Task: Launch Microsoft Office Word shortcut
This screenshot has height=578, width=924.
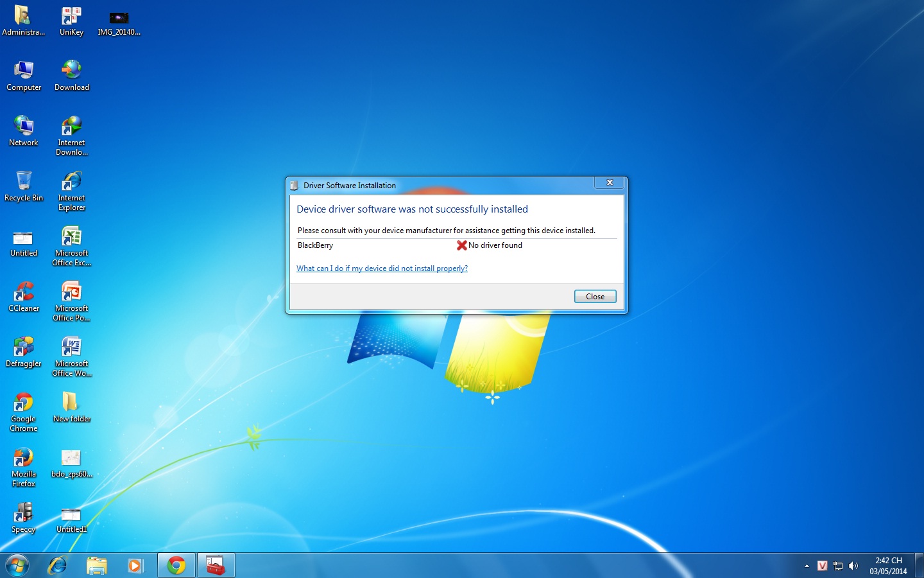Action: (71, 357)
